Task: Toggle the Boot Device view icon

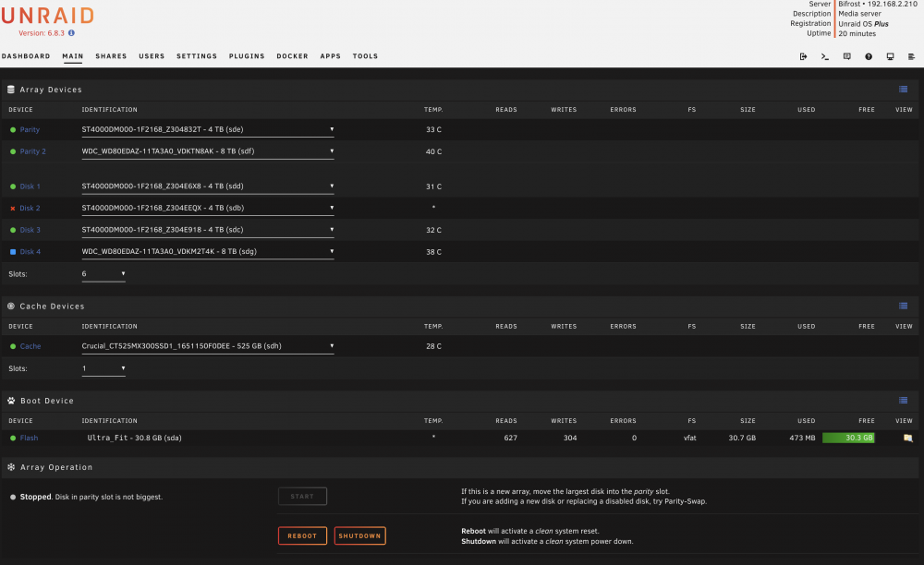Action: point(904,401)
